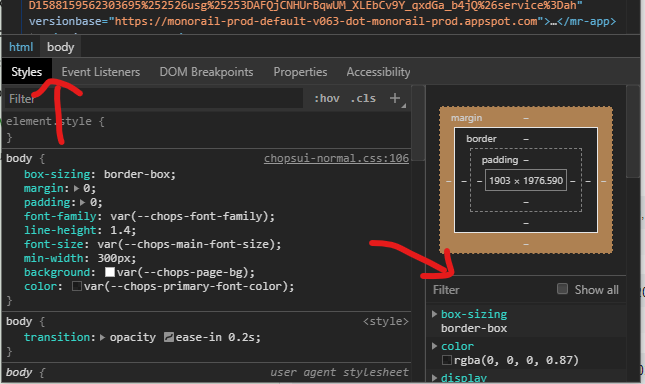
Task: Expand computed box-sizing property
Action: click(x=434, y=314)
